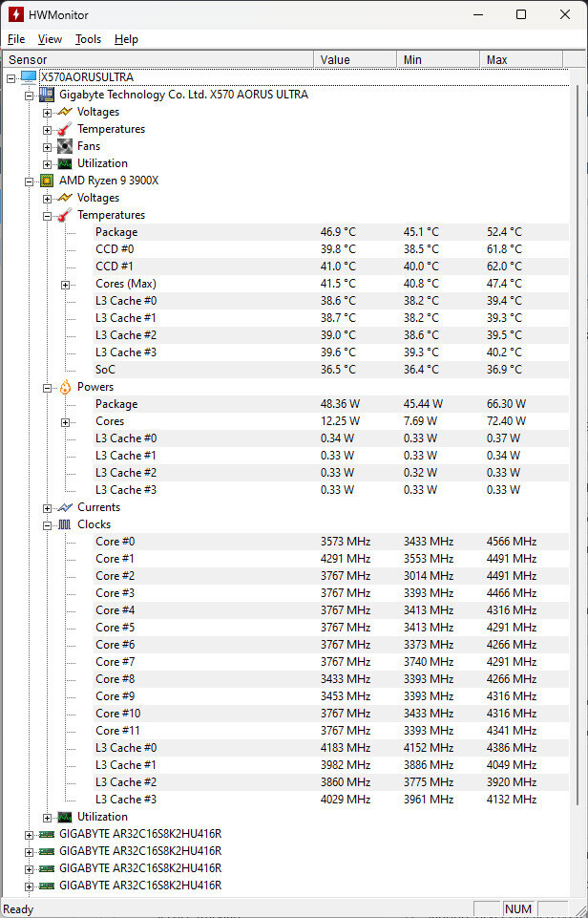Select the Package power row
Screen dimensions: 588x918
coord(331,404)
